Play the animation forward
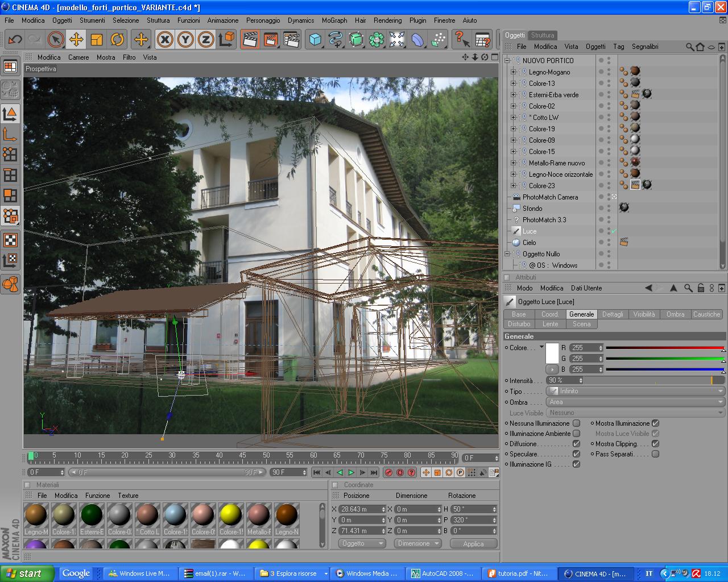This screenshot has width=728, height=582. coord(351,472)
